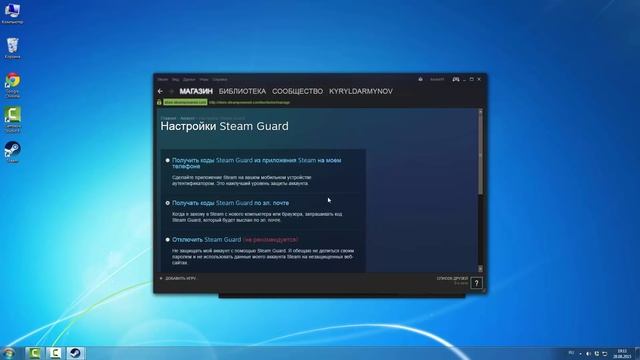The height and width of the screenshot is (360, 640).
Task: Open the Вид menu
Action: coord(176,80)
